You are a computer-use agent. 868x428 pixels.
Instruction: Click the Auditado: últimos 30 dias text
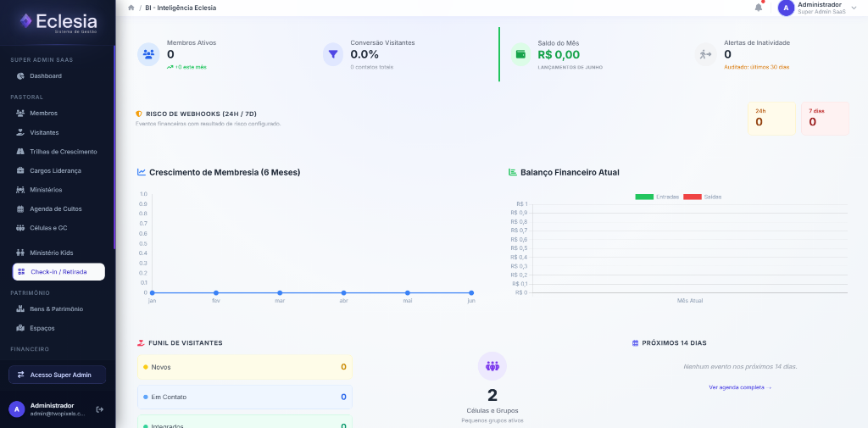tap(756, 67)
